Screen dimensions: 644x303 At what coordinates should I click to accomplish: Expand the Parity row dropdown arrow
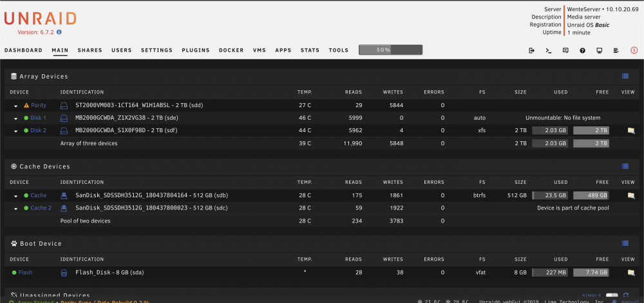tap(15, 106)
